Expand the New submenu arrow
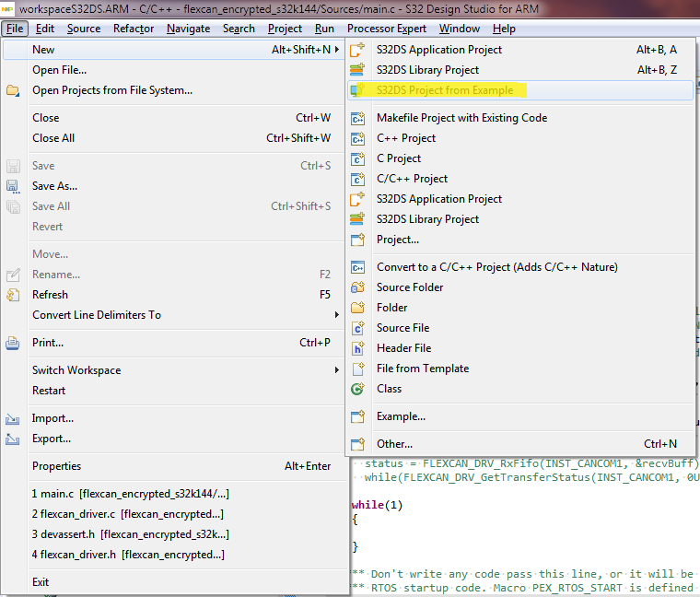 click(337, 50)
